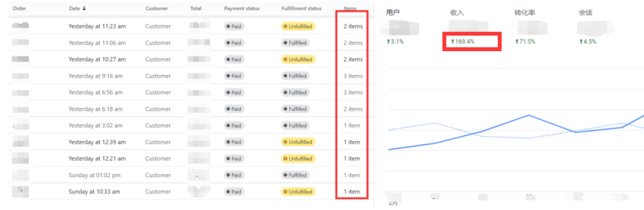Select the 会话 metric in analytics panel
Image resolution: width=644 pixels, height=210 pixels.
click(x=585, y=12)
